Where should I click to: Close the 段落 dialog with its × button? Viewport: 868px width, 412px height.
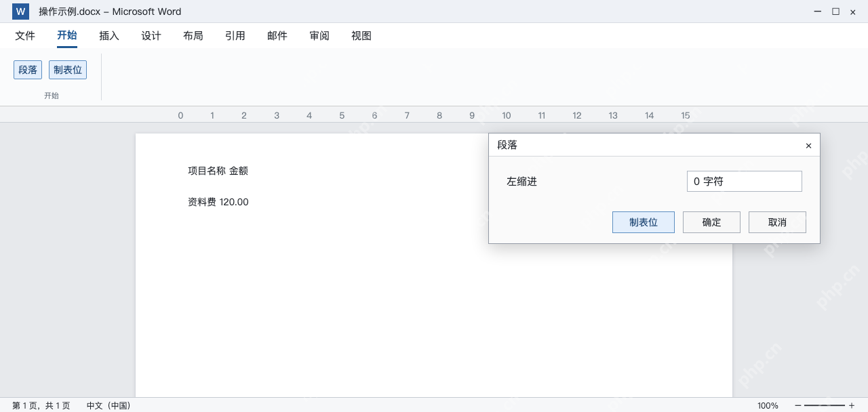pyautogui.click(x=808, y=146)
